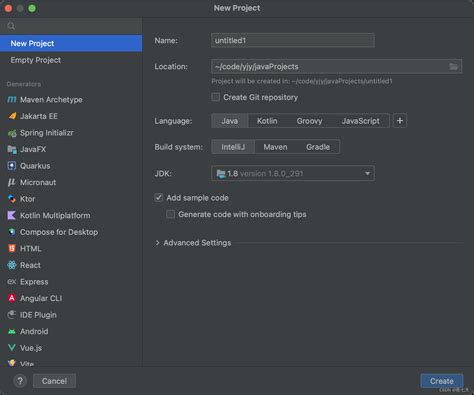Click the Maven Archetype generator icon
Viewport: 474px width, 395px height.
(12, 99)
